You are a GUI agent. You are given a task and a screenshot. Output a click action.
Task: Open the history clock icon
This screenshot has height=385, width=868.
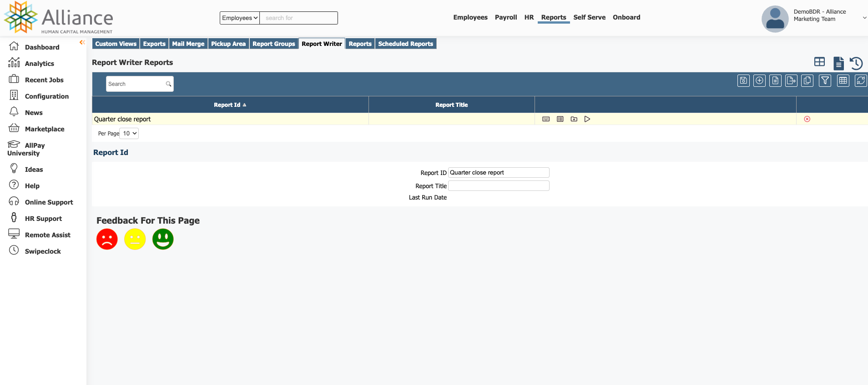856,63
